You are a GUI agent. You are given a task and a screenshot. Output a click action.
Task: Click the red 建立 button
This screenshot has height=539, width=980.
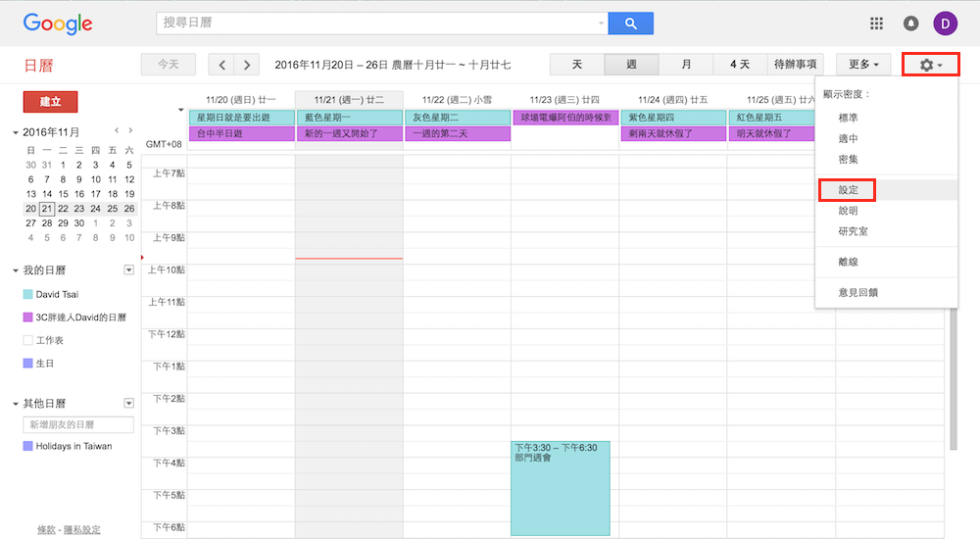pos(50,101)
